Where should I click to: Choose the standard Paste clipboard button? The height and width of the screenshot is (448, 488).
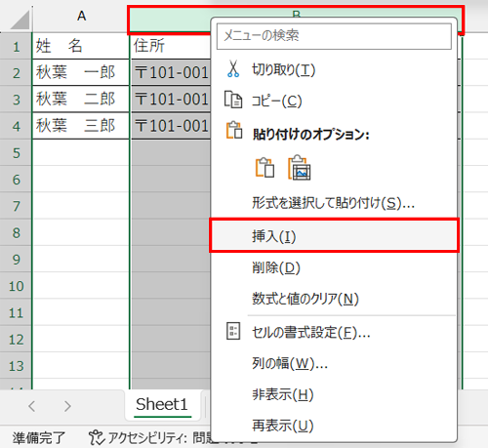pyautogui.click(x=264, y=168)
